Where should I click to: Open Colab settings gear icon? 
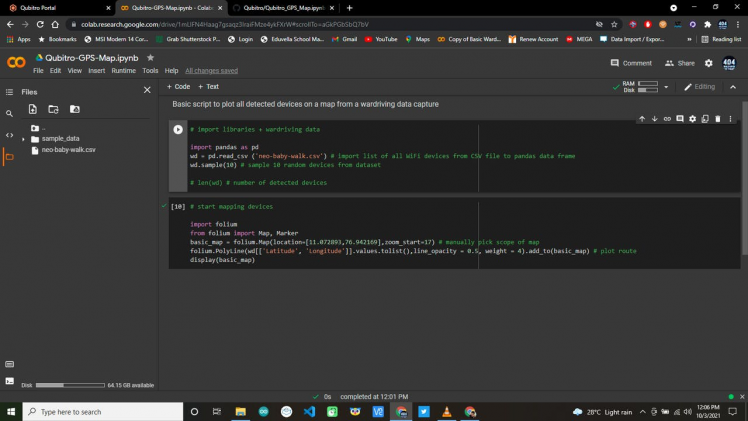tap(708, 63)
